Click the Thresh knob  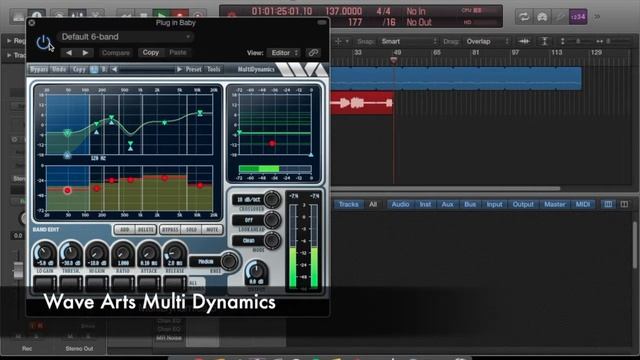(x=71, y=253)
